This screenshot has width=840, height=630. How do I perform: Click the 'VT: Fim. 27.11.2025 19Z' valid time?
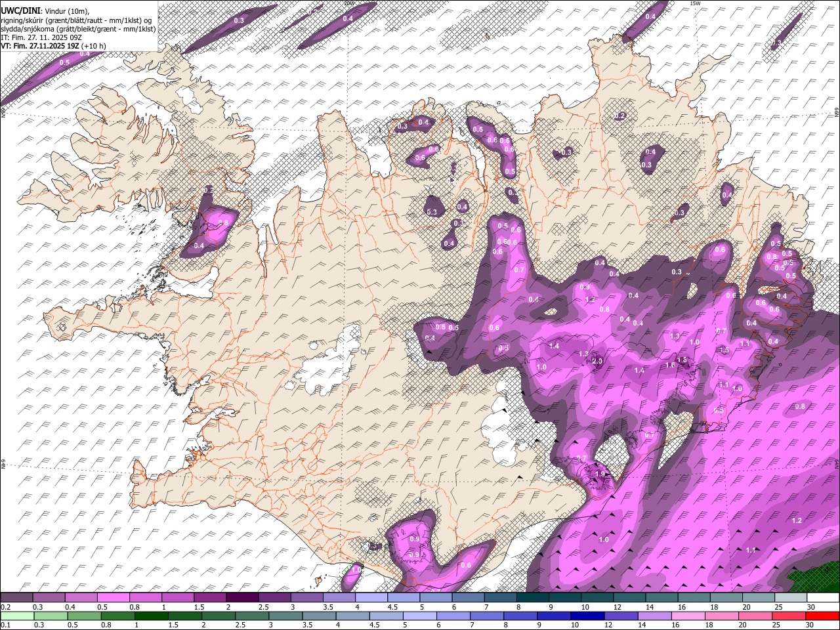(40, 47)
